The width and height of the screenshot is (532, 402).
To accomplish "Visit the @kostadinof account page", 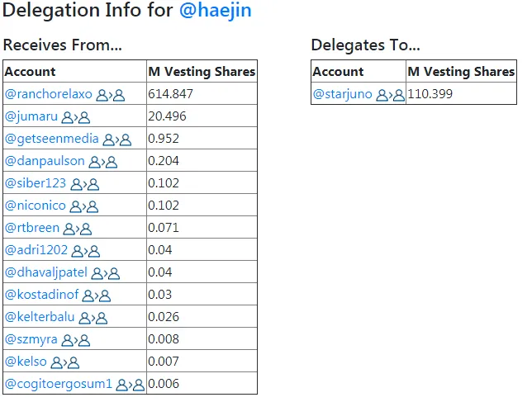I will (x=42, y=295).
